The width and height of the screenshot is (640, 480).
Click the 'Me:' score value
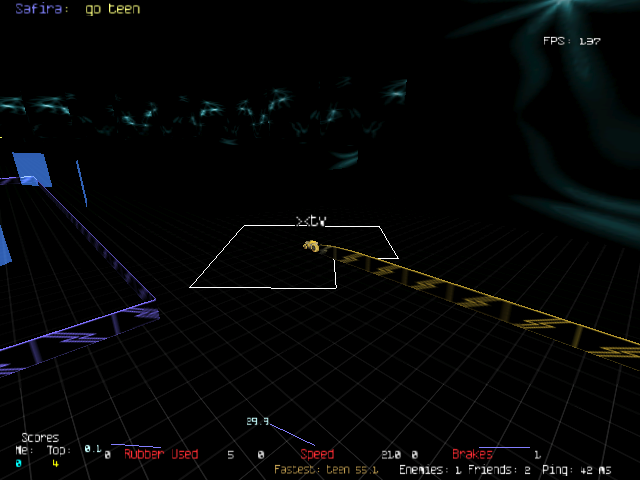click(x=19, y=463)
